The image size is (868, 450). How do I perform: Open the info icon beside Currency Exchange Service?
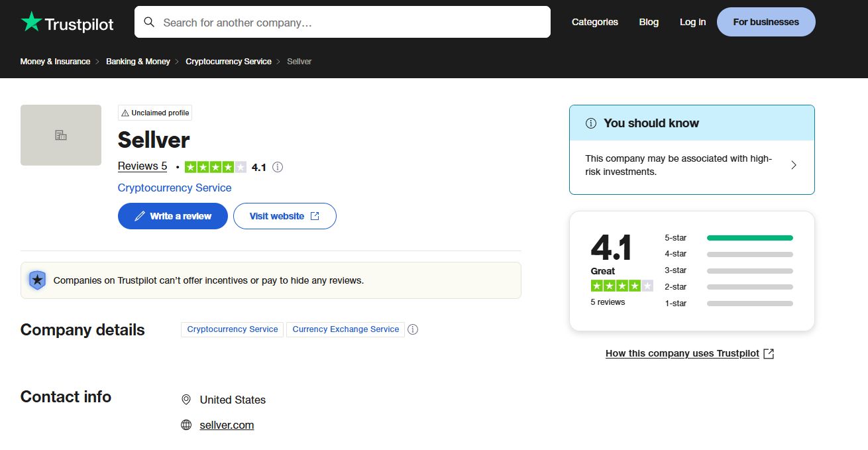(413, 329)
